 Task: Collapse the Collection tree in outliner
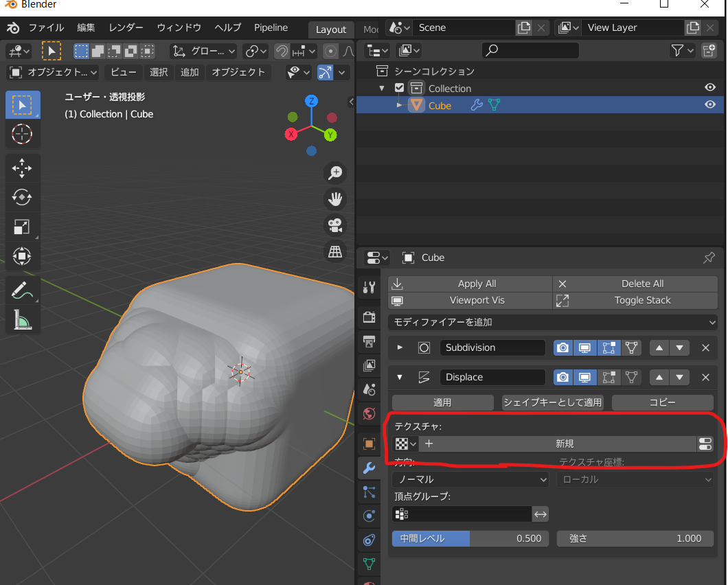click(x=382, y=88)
